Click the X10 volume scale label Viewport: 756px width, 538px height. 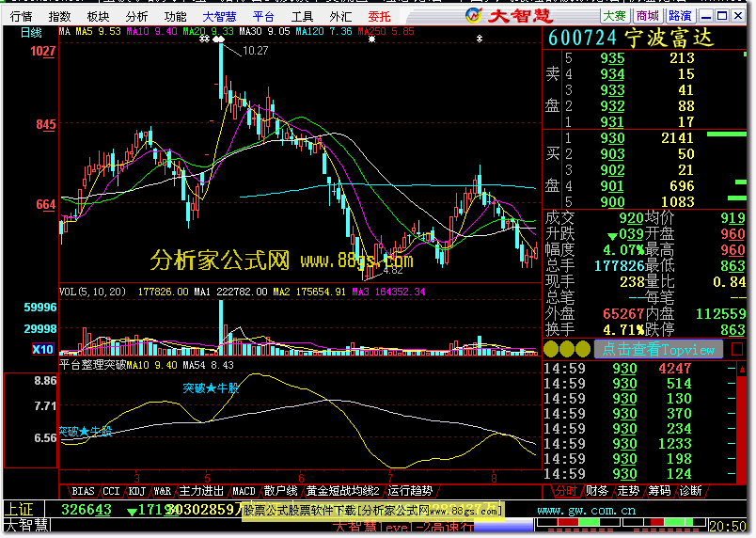(x=42, y=349)
